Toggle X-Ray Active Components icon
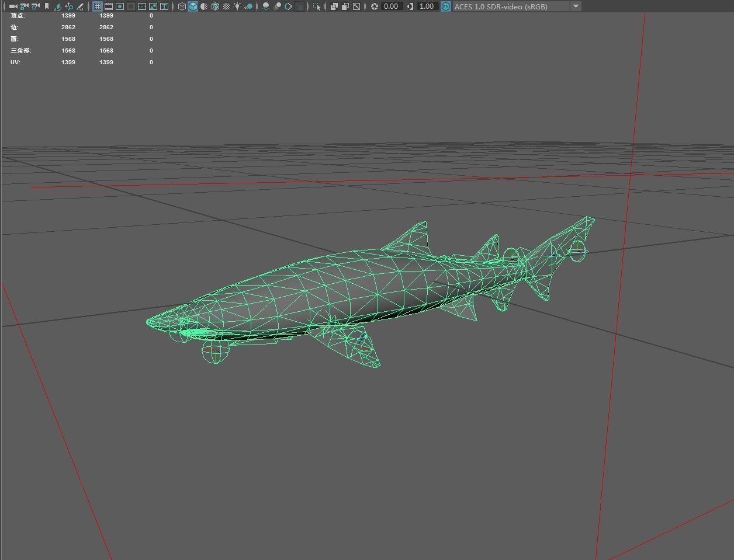 [345, 6]
